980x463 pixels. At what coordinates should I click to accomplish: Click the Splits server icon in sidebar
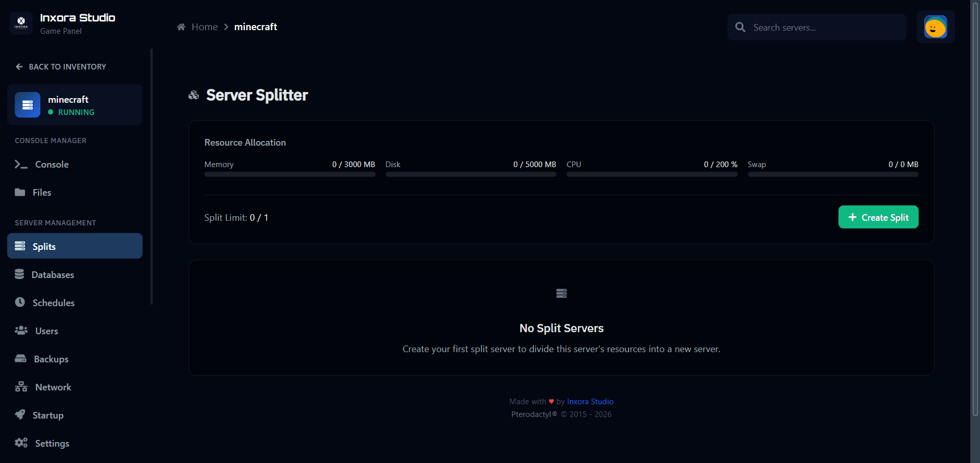point(20,246)
